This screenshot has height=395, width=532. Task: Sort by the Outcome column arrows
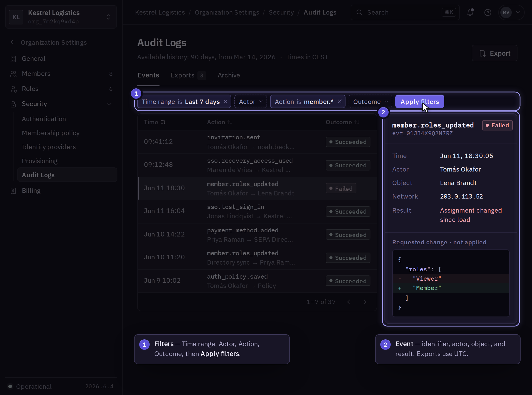click(x=357, y=122)
